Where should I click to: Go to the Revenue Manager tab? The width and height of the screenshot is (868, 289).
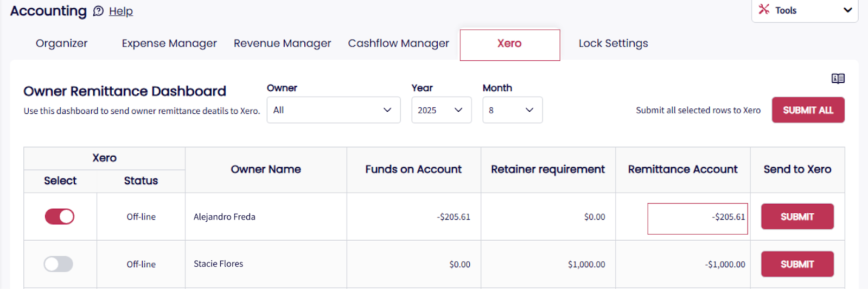pyautogui.click(x=282, y=43)
